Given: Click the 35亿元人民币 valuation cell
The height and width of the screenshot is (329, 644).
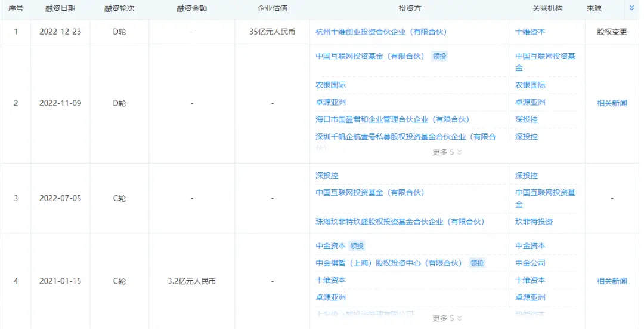Looking at the screenshot, I should [x=273, y=32].
